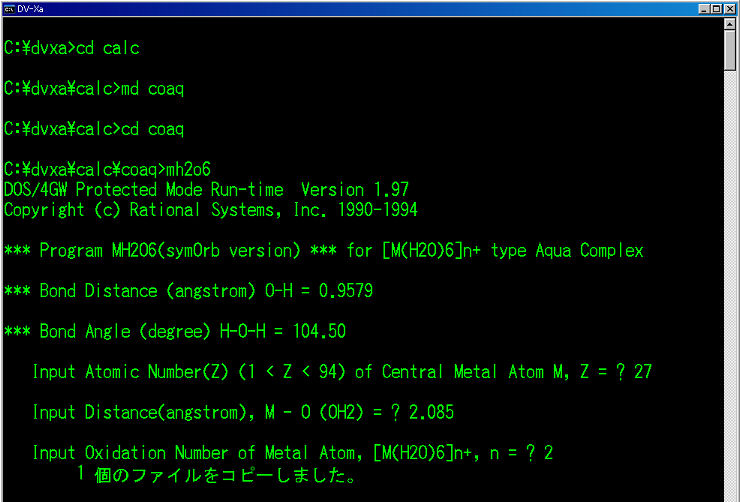Screen dimensions: 740x502
Task: Click the DV-Xa window title text
Action: pos(30,9)
